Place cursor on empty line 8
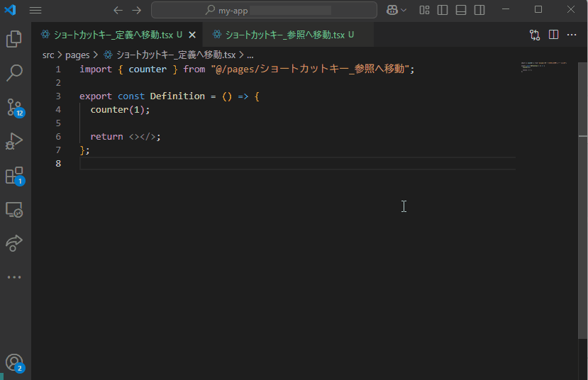This screenshot has height=380, width=588. (297, 163)
